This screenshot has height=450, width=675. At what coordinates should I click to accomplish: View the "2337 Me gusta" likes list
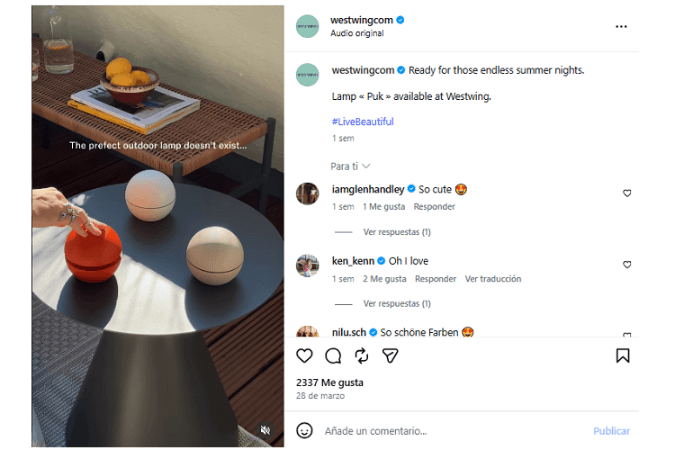point(330,382)
